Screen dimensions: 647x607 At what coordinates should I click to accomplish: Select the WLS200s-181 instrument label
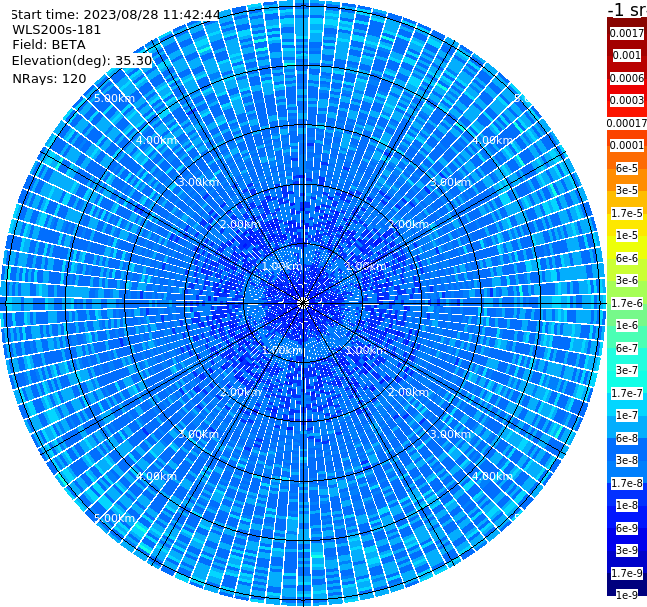point(57,30)
